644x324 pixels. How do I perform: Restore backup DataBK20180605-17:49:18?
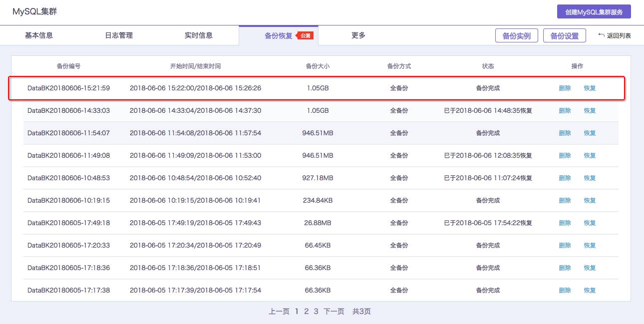(x=590, y=223)
